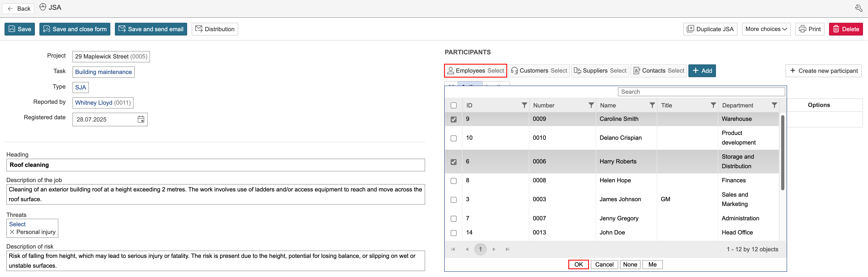Open the registered date calendar picker

click(141, 119)
